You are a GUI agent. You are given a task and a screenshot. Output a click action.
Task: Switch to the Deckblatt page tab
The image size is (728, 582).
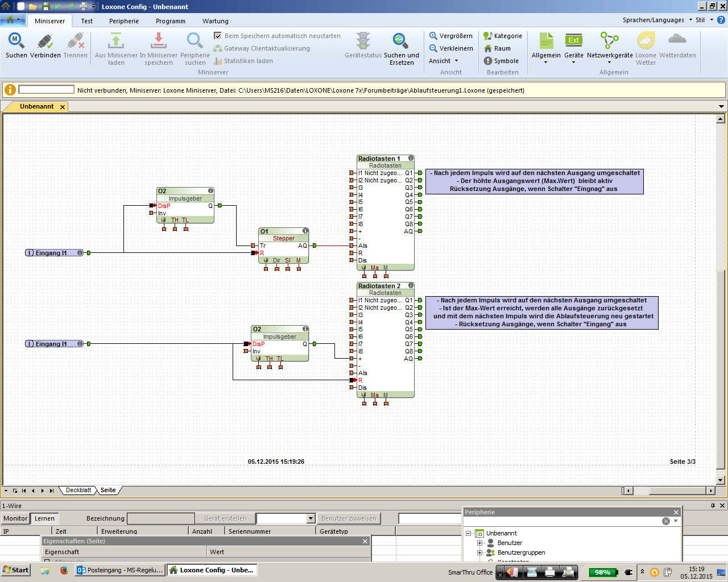pyautogui.click(x=78, y=490)
